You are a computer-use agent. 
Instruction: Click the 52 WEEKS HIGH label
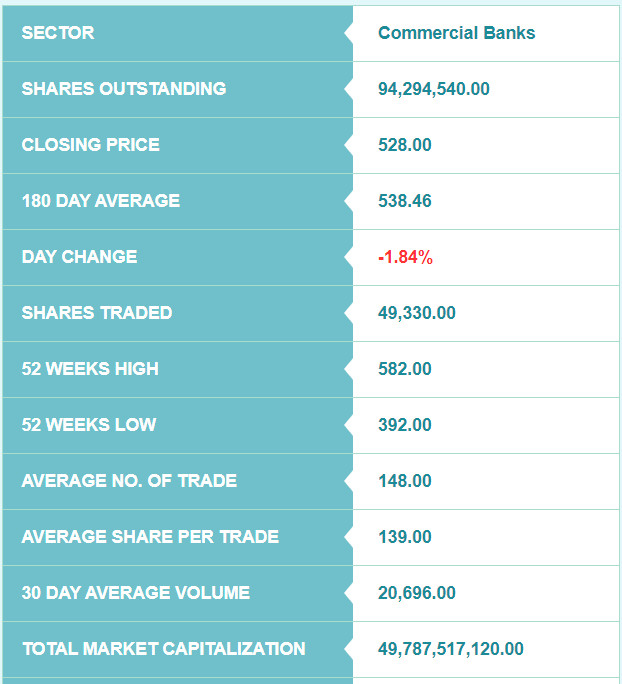[x=90, y=369]
